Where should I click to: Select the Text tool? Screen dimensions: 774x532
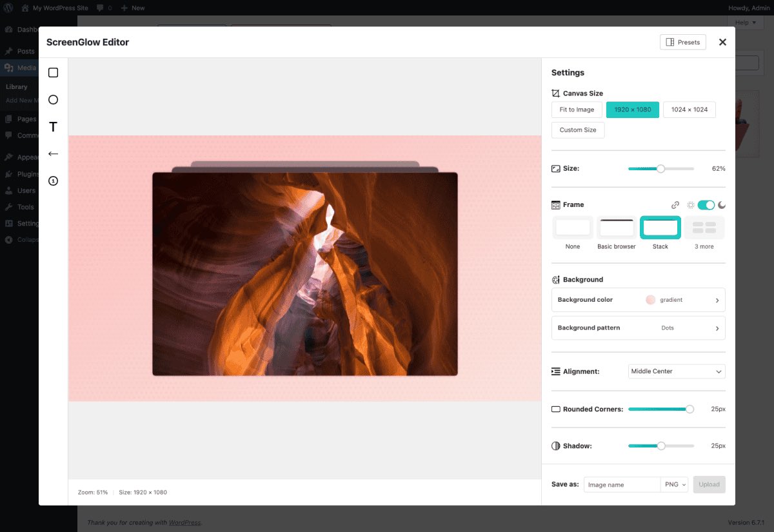54,127
